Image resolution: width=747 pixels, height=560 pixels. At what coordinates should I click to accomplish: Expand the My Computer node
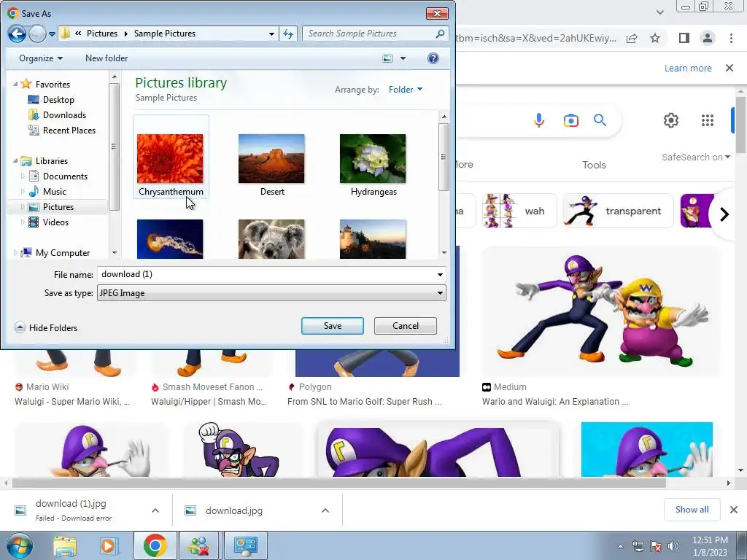(16, 253)
